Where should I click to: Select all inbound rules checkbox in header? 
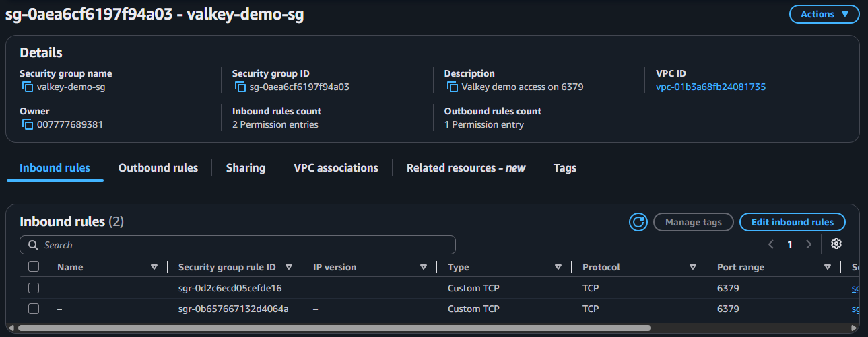(34, 267)
